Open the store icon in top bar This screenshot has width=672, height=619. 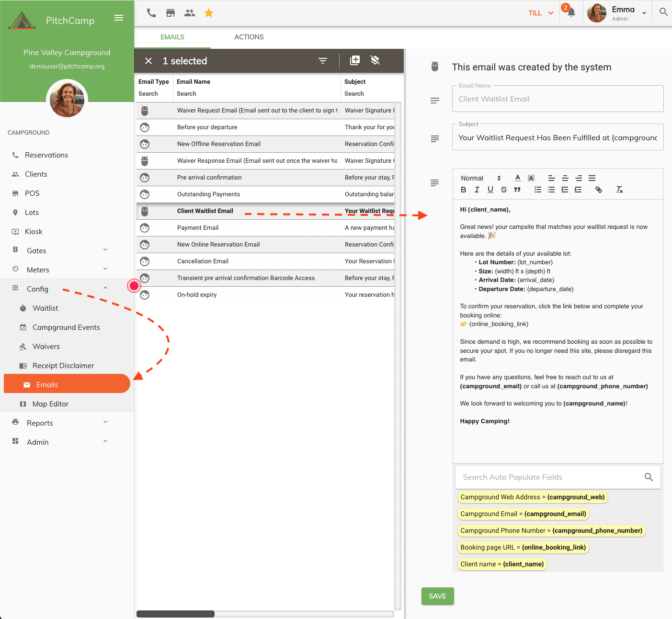pyautogui.click(x=171, y=13)
